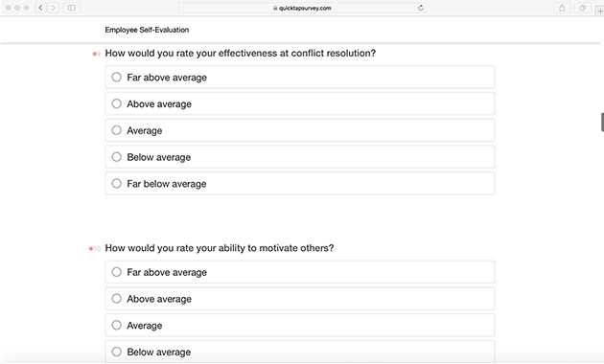Open the Share icon in toolbar
The width and height of the screenshot is (604, 364).
tap(562, 8)
